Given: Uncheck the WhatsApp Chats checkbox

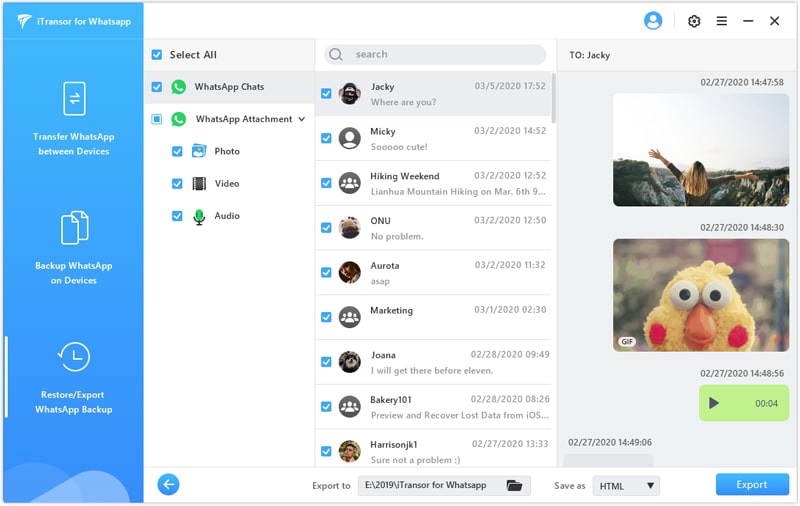Looking at the screenshot, I should click(157, 87).
